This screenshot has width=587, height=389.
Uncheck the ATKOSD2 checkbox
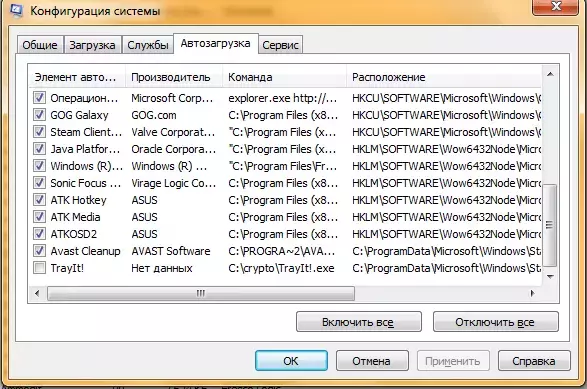[39, 234]
